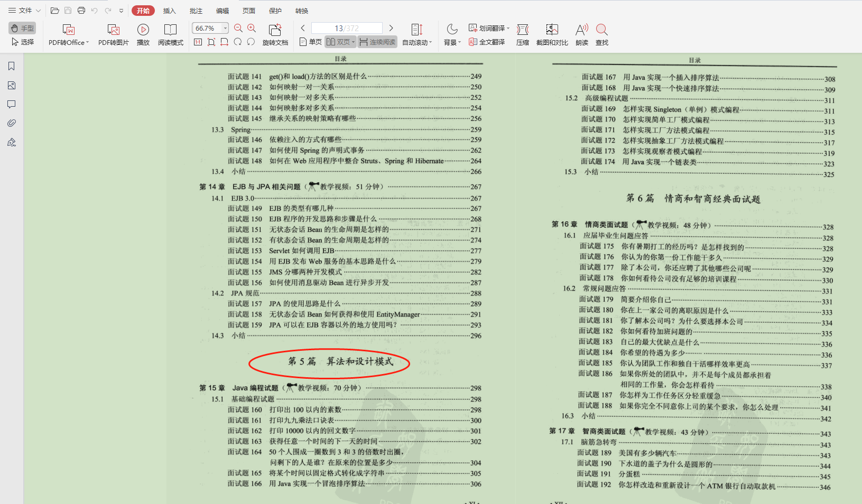Rotate page clockwise icon
This screenshot has height=504, width=862.
click(237, 42)
